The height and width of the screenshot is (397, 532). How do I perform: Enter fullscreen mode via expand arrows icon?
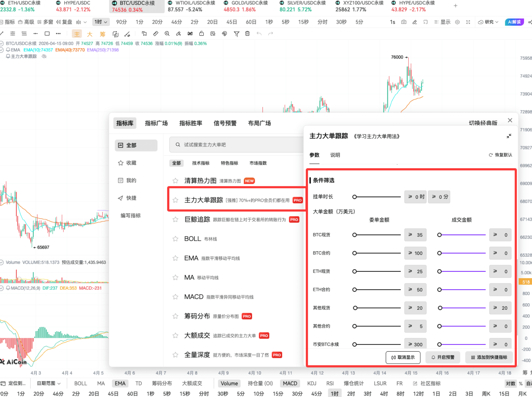click(x=468, y=22)
